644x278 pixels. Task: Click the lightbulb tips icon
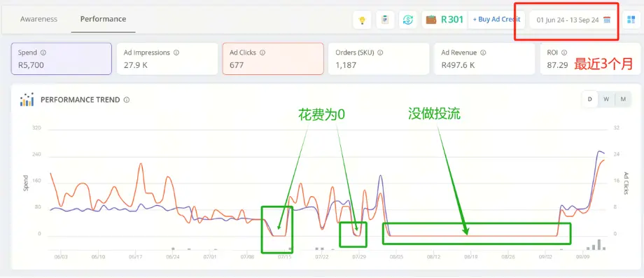tap(362, 20)
